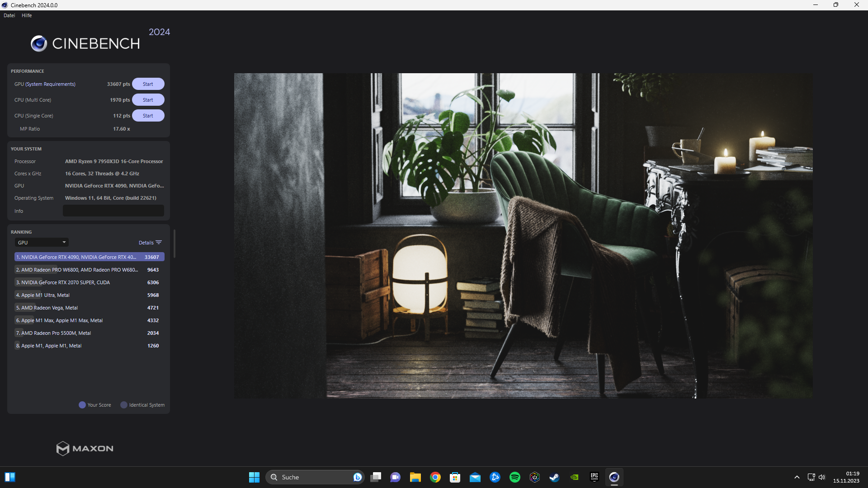
Task: Start the Epic Games launcher
Action: coord(594,477)
